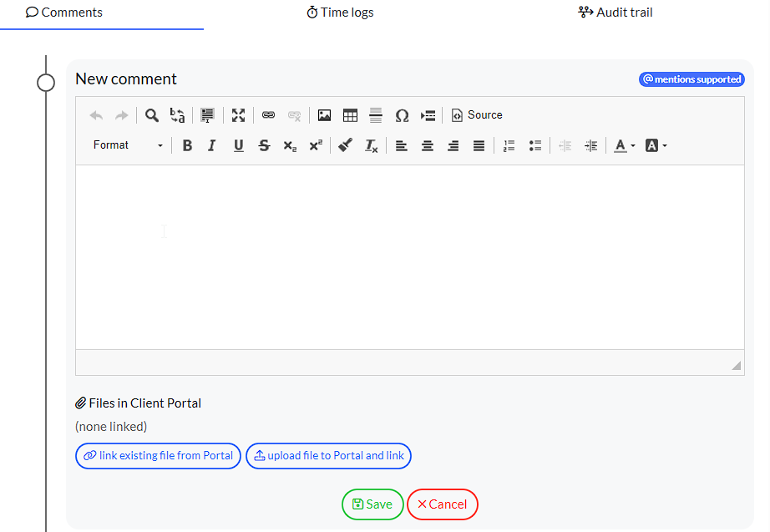
Task: Insert a link using chain icon
Action: click(268, 115)
